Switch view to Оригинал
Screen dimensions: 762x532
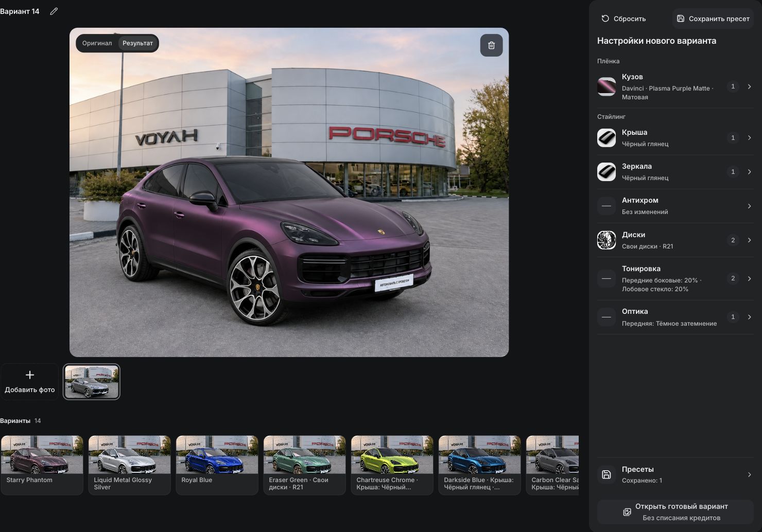[97, 43]
